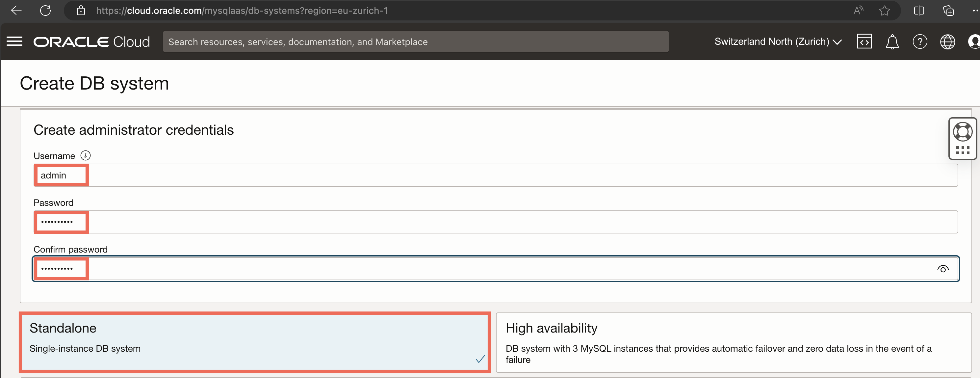View site info via the lock icon
Screen dimensions: 980x378
81,10
